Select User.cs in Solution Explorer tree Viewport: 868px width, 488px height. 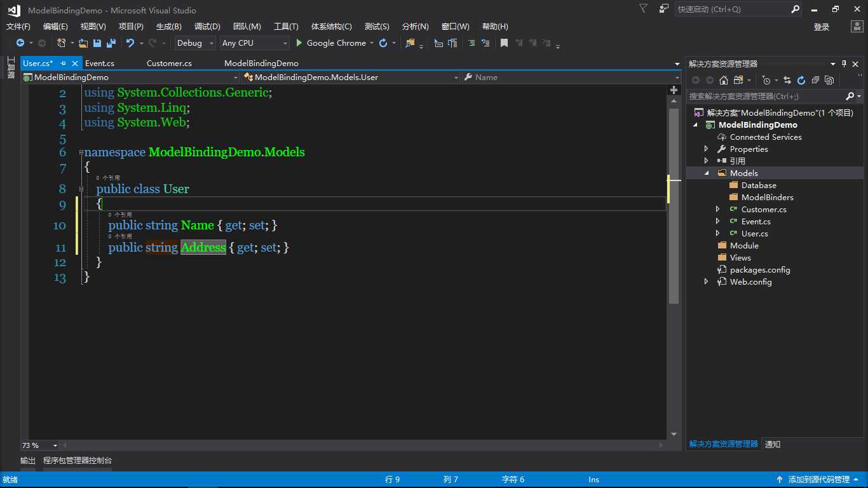(x=754, y=234)
